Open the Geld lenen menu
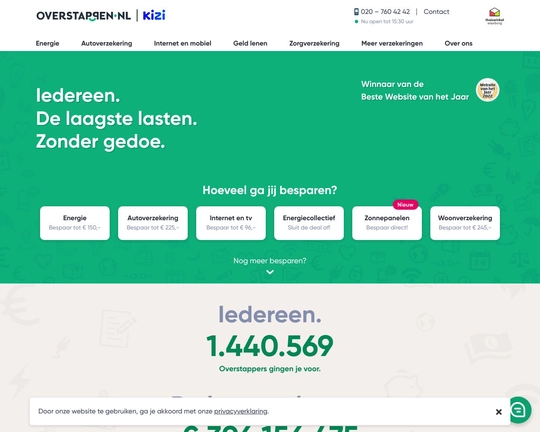This screenshot has width=540, height=432. (250, 43)
